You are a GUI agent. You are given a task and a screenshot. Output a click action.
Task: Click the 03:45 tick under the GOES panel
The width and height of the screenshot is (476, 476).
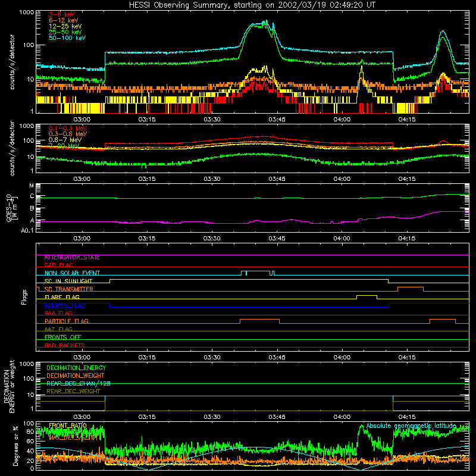tap(277, 239)
